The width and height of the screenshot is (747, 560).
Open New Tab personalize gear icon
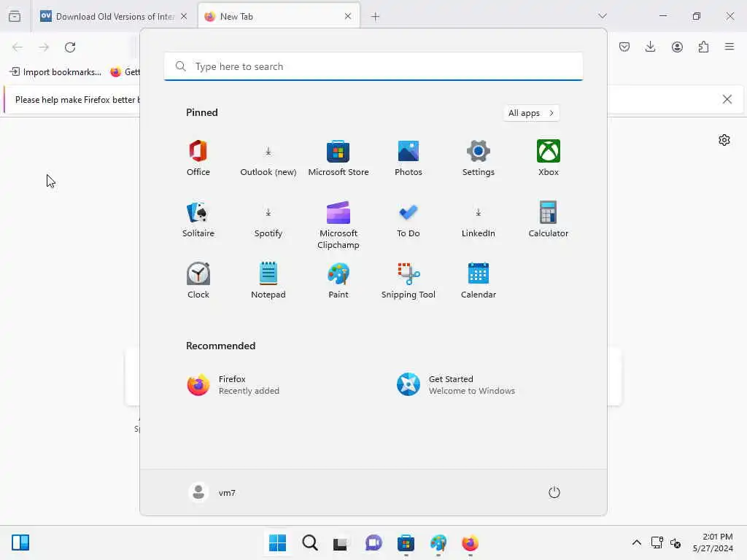[724, 140]
